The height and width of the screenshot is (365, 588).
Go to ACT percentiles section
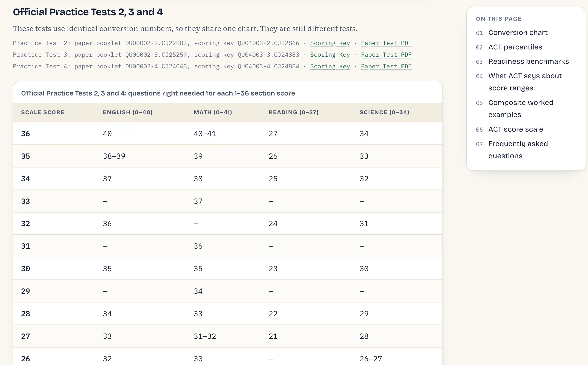(515, 47)
